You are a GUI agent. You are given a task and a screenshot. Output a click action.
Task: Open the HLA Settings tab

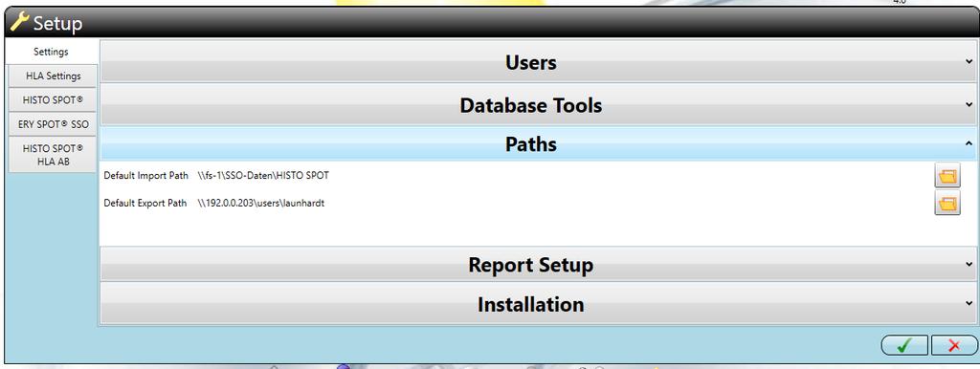(x=54, y=76)
